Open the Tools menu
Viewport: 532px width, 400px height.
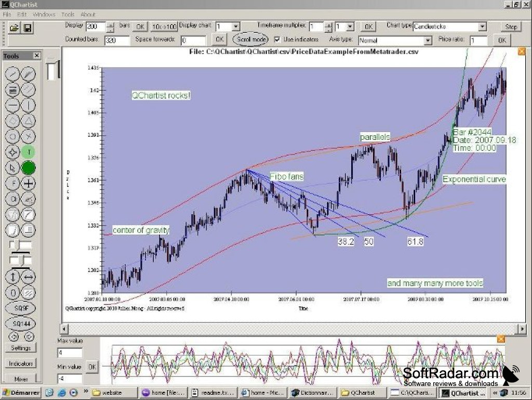[68, 14]
